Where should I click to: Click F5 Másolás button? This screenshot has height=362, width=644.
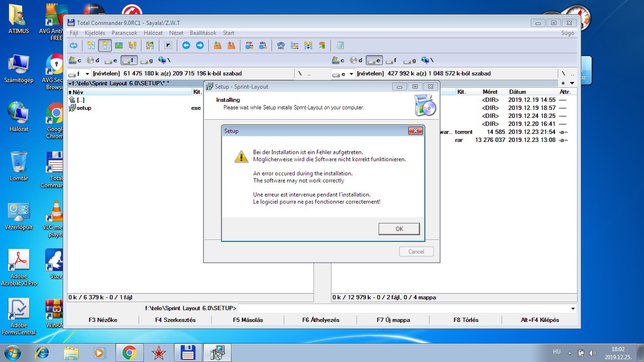click(x=248, y=320)
